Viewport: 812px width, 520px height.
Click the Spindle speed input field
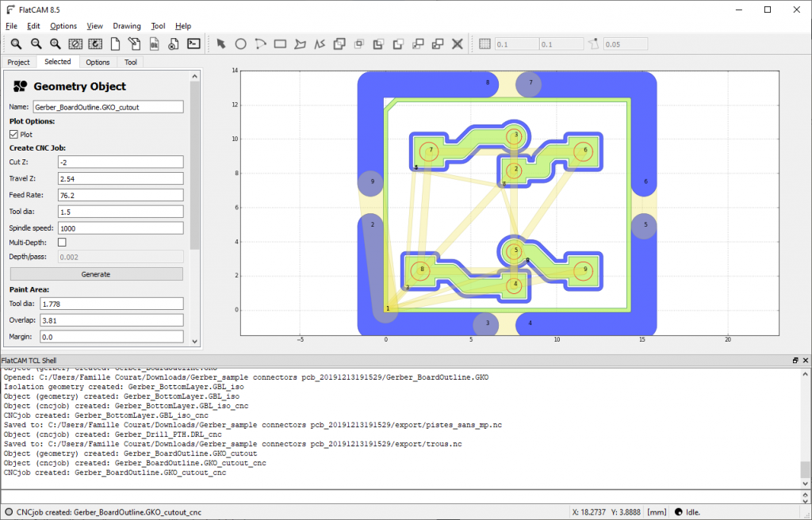(121, 228)
